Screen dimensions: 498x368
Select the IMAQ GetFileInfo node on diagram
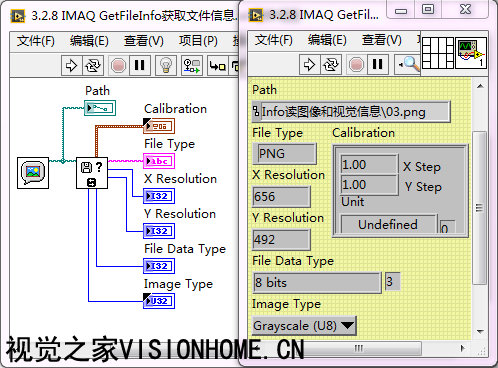(x=92, y=173)
